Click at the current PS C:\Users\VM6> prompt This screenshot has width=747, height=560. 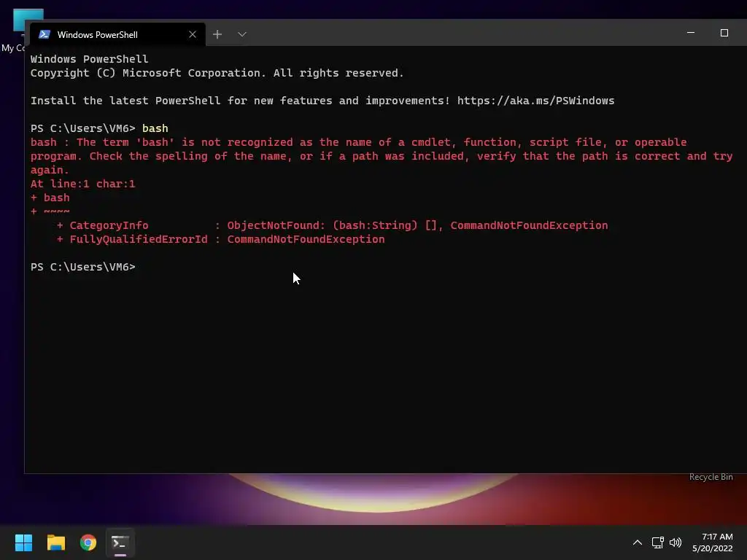point(83,267)
